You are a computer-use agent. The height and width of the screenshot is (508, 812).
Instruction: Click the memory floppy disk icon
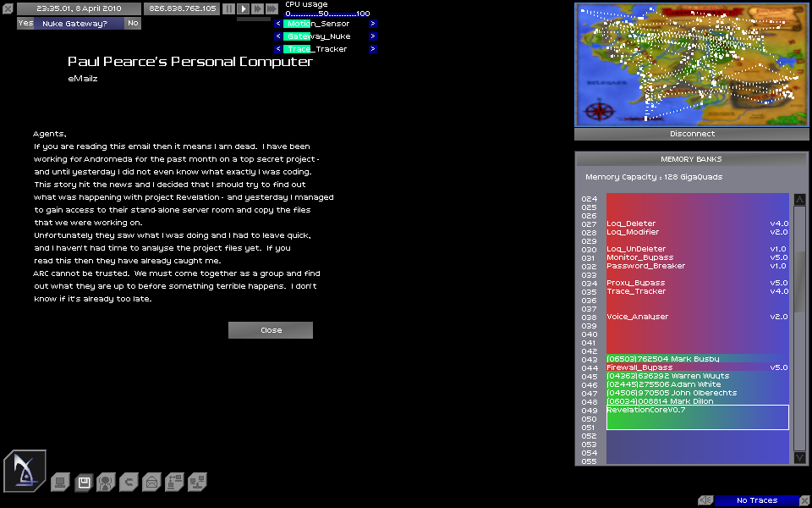tap(83, 483)
